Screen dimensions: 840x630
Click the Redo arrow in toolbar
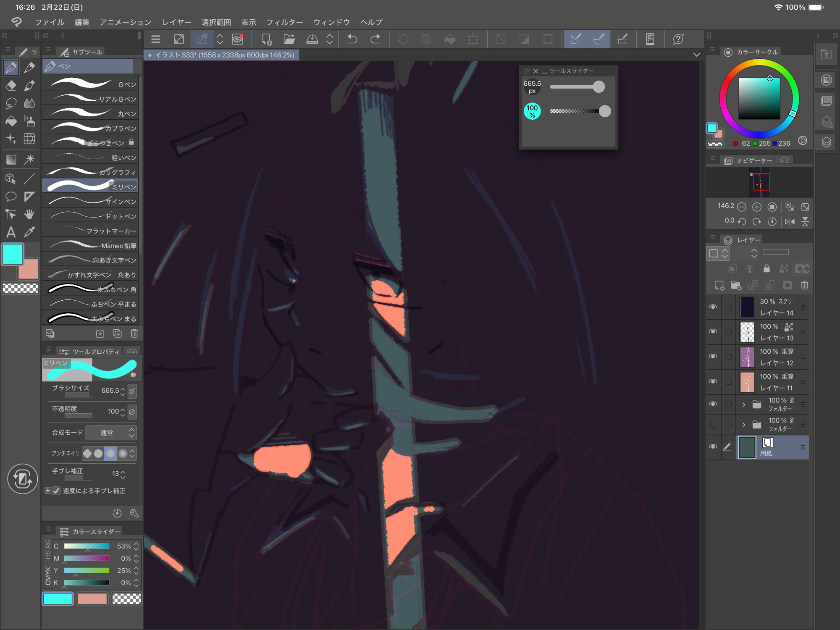[375, 39]
